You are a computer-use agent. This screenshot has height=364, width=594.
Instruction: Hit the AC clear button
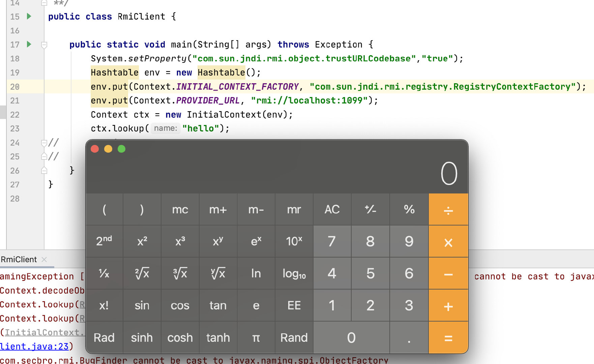click(x=332, y=210)
